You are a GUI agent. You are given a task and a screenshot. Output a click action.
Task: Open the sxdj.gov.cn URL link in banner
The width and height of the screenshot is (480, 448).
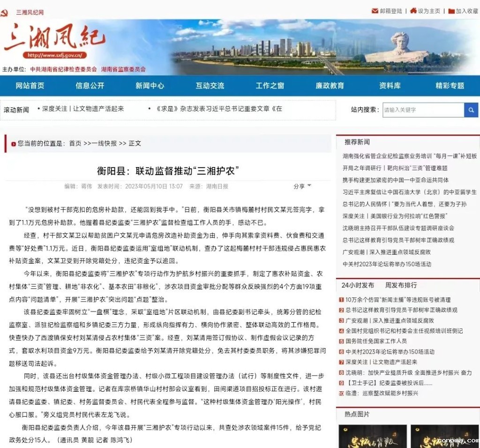point(54,55)
